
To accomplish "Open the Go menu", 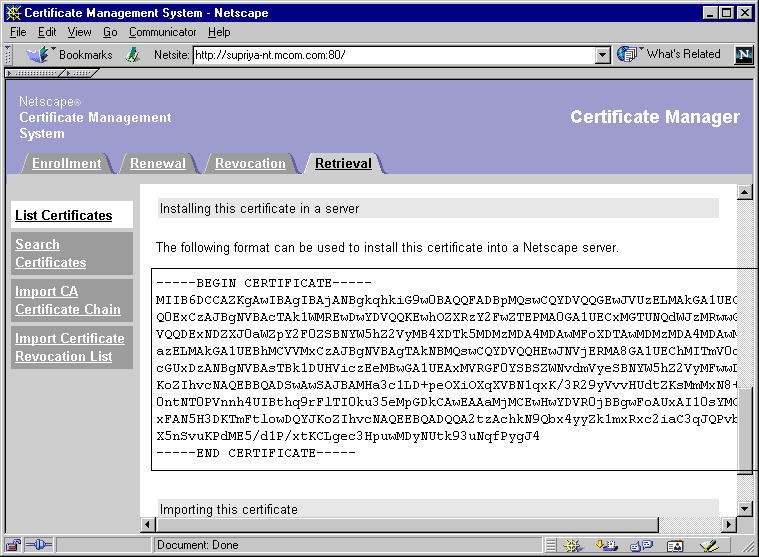I will (110, 32).
